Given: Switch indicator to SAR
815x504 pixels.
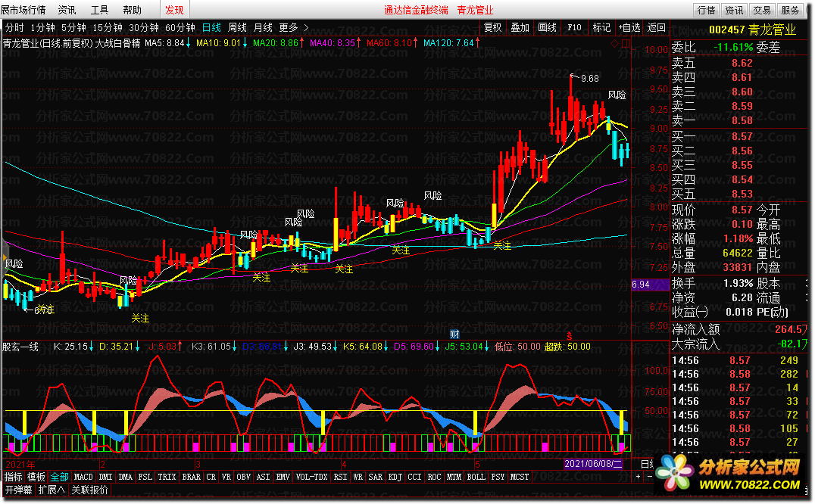Looking at the screenshot, I should point(375,477).
